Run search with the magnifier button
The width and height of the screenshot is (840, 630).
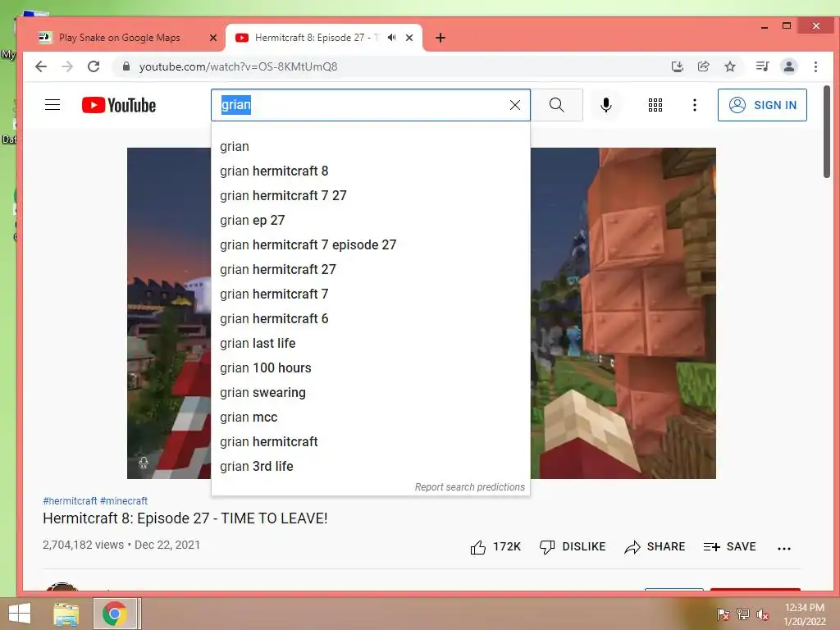pos(557,105)
